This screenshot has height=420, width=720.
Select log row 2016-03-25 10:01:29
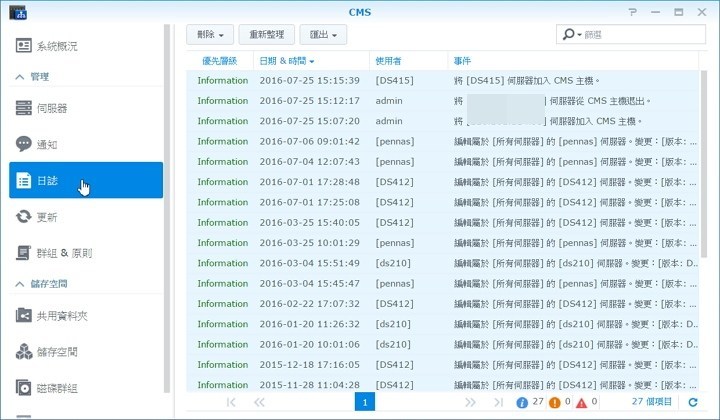(x=443, y=243)
